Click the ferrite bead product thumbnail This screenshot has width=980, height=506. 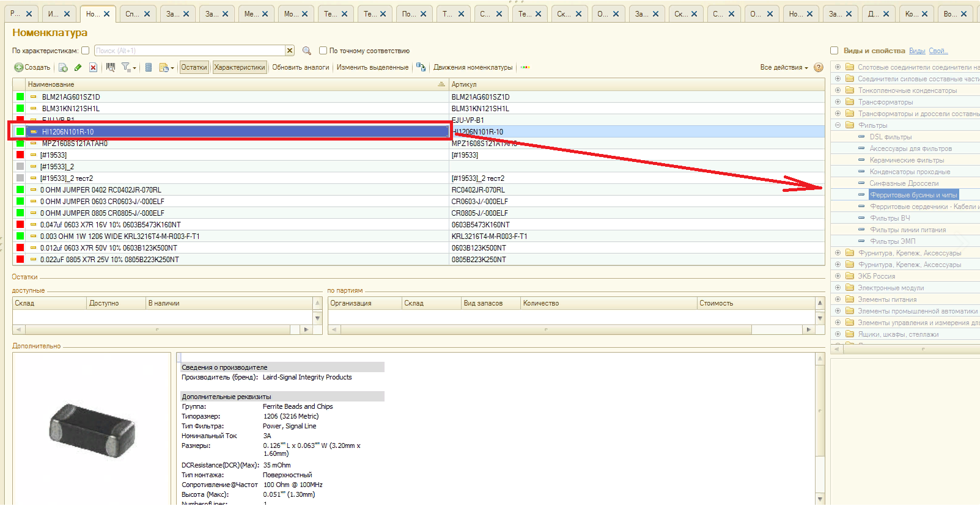pos(92,429)
